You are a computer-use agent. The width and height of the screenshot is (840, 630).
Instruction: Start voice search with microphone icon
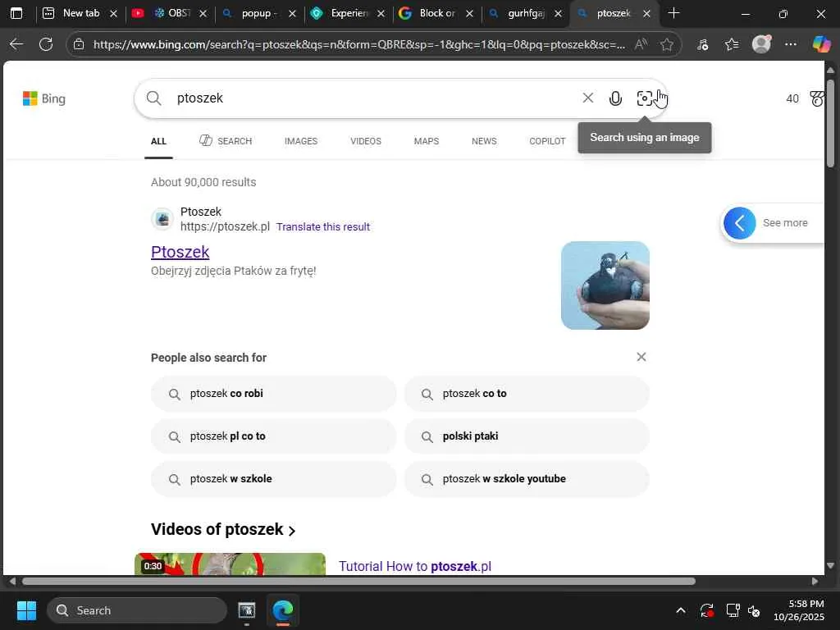click(615, 98)
